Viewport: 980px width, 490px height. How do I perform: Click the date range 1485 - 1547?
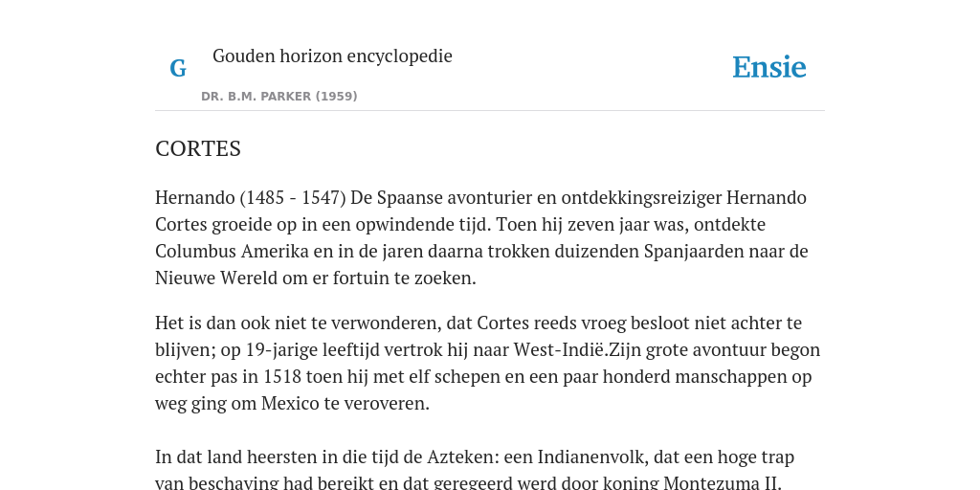point(293,197)
